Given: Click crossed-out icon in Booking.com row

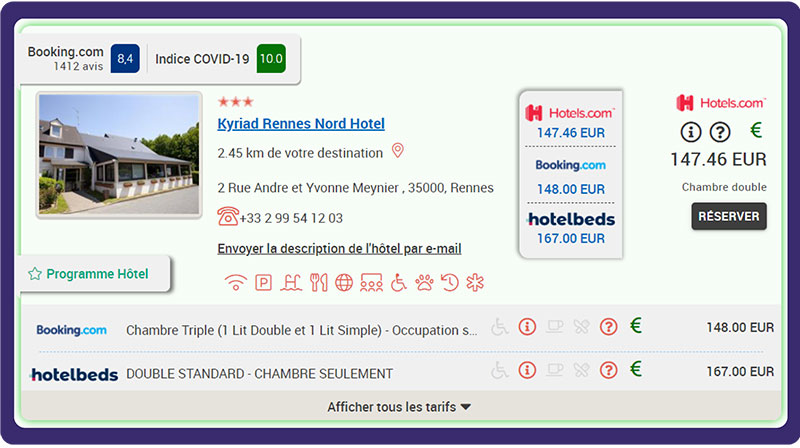Looking at the screenshot, I should [581, 327].
